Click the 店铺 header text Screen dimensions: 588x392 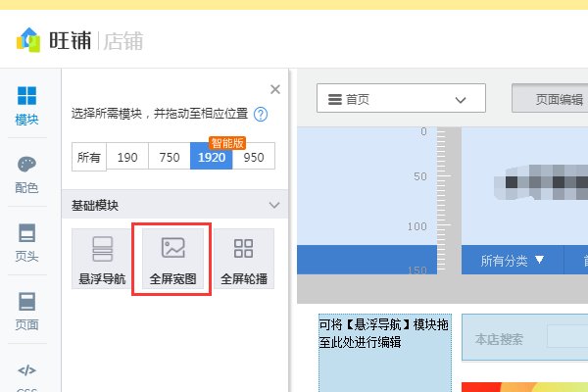coord(123,41)
